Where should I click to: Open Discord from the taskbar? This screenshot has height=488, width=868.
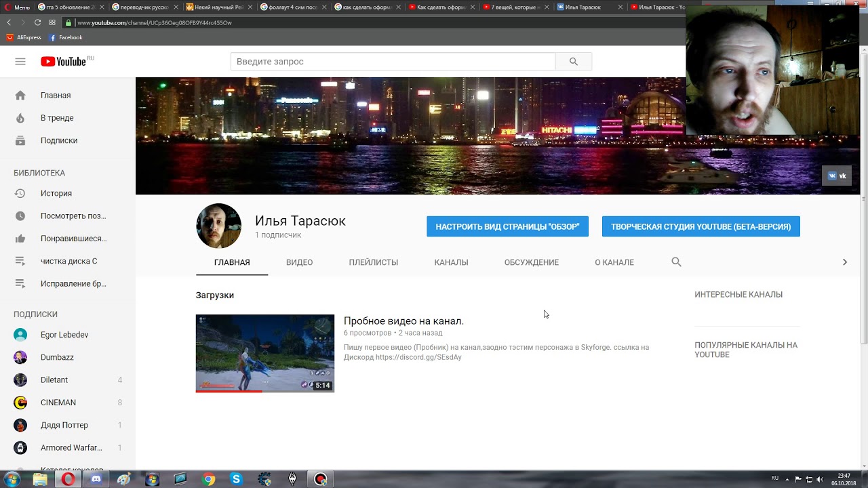click(96, 479)
